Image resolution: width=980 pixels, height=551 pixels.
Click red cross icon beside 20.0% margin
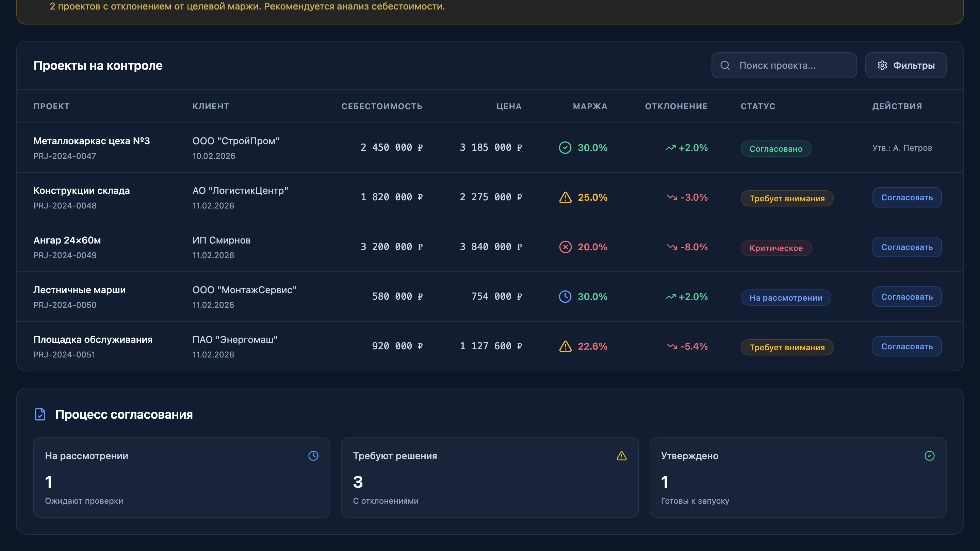tap(565, 247)
